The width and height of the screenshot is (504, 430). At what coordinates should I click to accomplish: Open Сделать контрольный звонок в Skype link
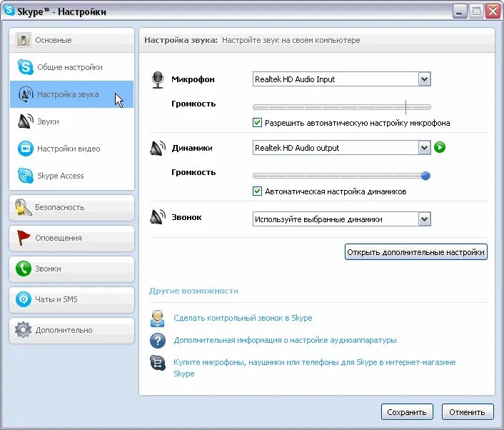[x=243, y=318]
